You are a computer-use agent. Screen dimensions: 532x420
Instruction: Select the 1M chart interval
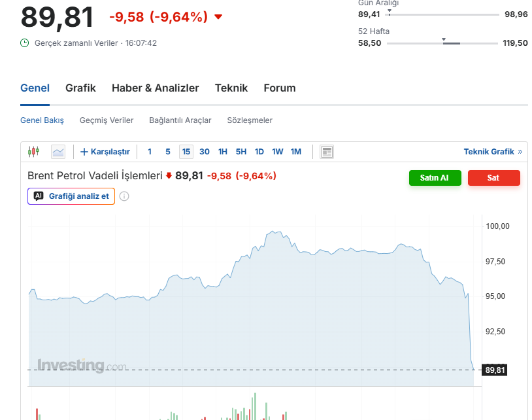(x=296, y=152)
